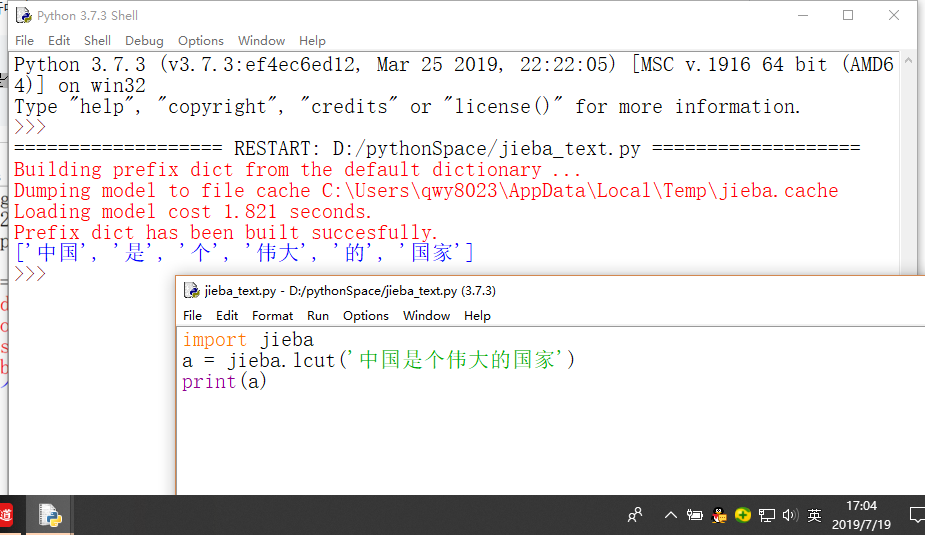Click 'a = jieba.lcut' line in editor

(x=378, y=360)
